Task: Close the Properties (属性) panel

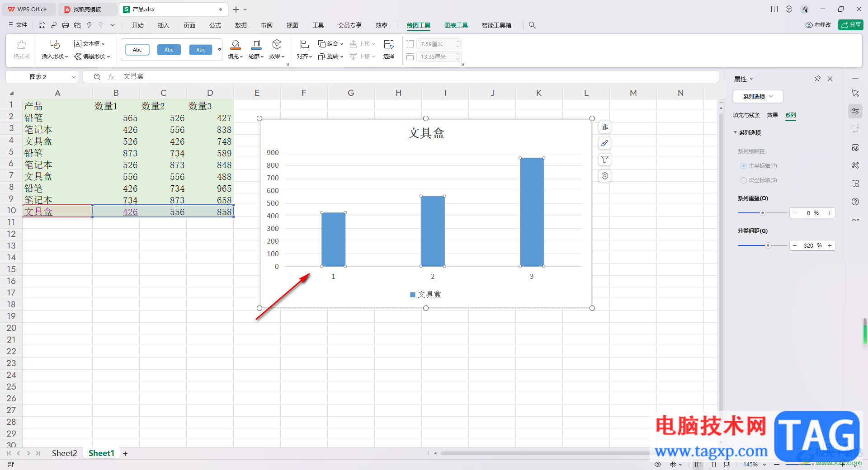Action: pos(830,79)
